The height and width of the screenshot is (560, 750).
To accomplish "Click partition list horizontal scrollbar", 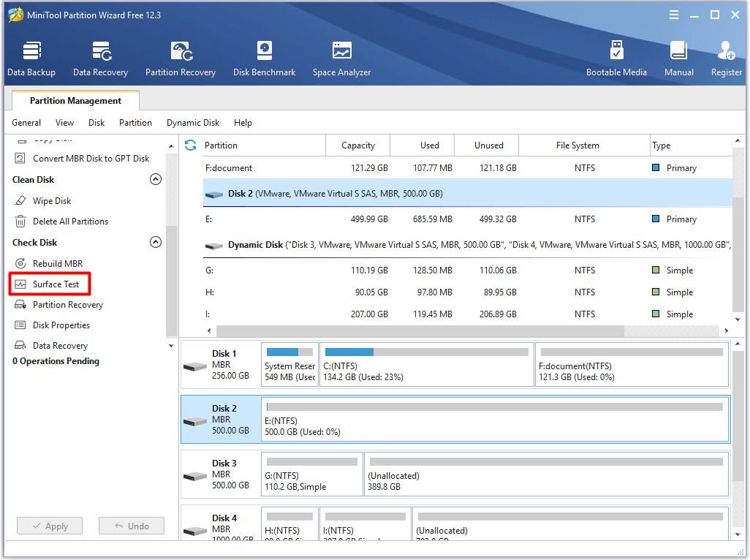I will tap(420, 330).
